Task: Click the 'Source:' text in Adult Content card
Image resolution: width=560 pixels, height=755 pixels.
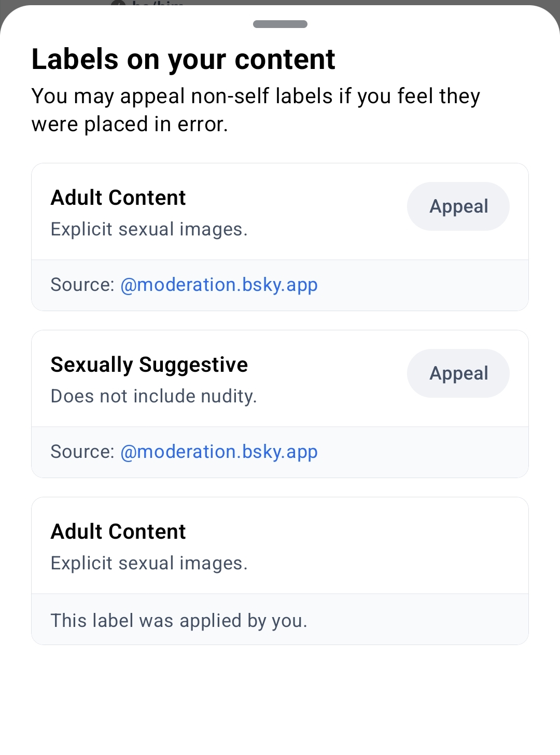Action: click(82, 285)
